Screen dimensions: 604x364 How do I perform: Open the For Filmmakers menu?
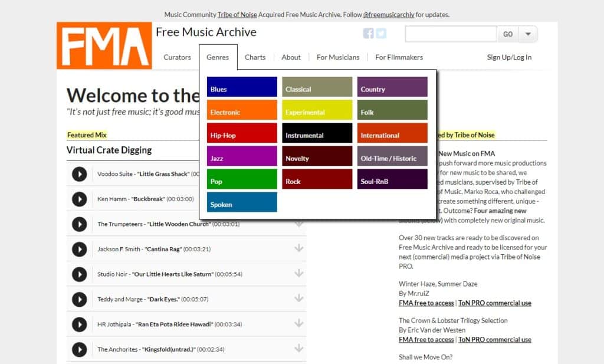(x=399, y=57)
